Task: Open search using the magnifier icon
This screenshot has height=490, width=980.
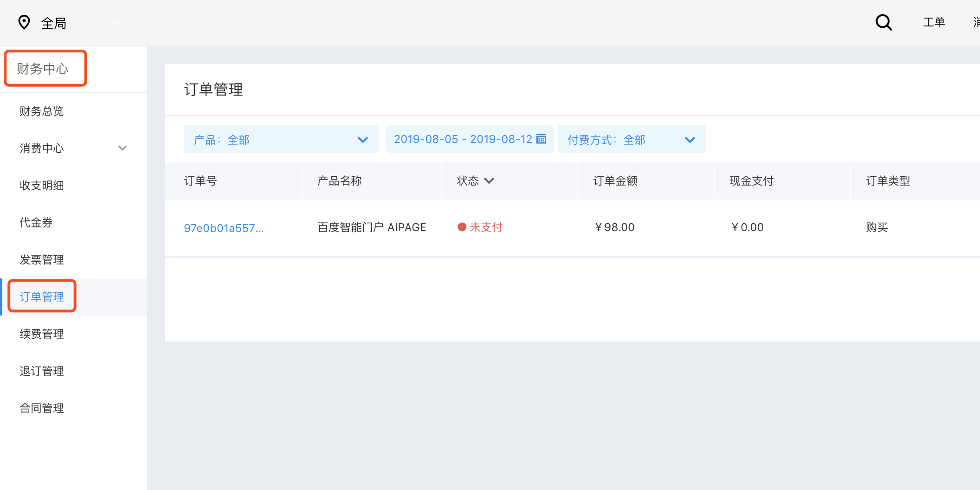Action: (883, 22)
